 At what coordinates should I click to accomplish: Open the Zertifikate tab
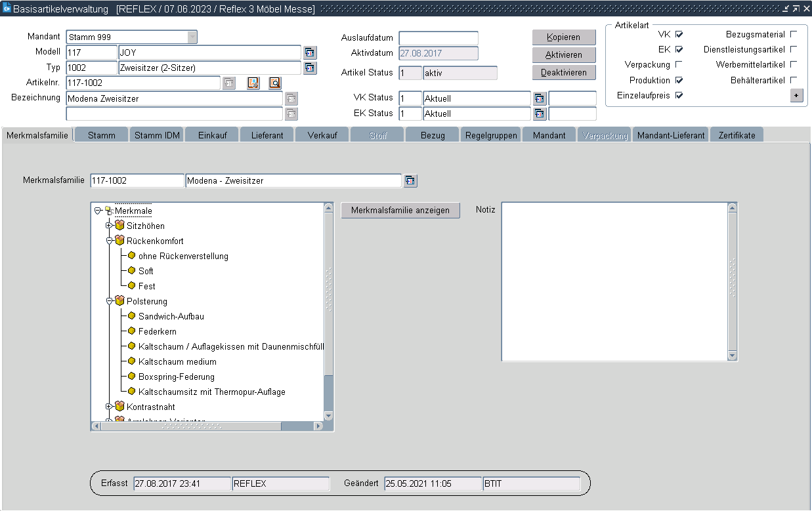pos(737,135)
